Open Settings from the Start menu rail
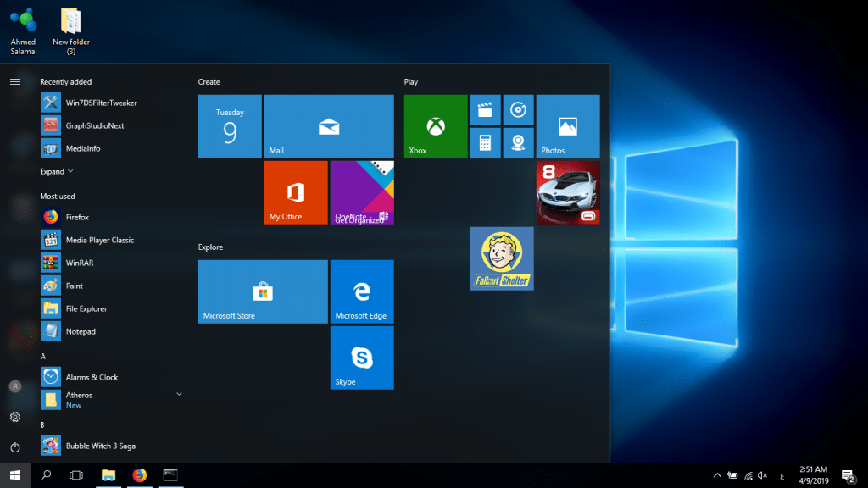Screen dimensions: 868x488 [x=15, y=417]
